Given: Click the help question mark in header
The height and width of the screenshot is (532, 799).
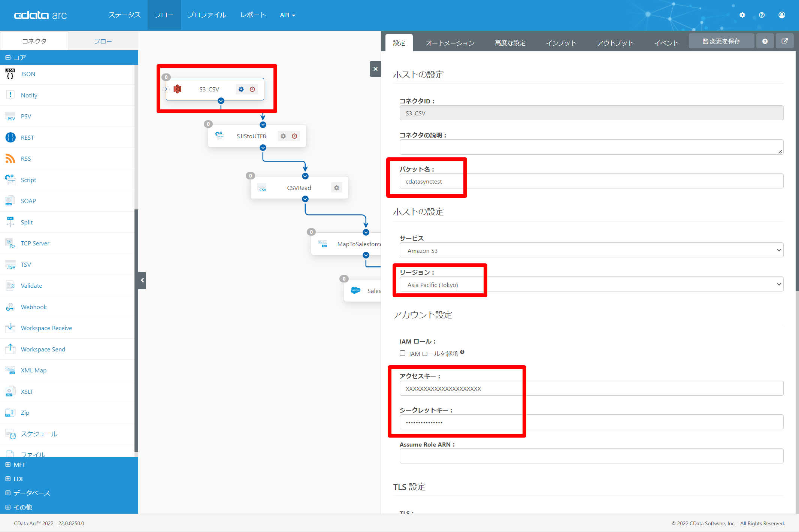Looking at the screenshot, I should 762,15.
